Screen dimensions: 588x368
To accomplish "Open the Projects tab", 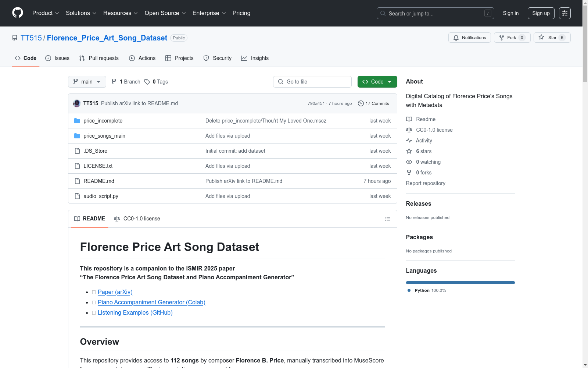I will pos(179,58).
